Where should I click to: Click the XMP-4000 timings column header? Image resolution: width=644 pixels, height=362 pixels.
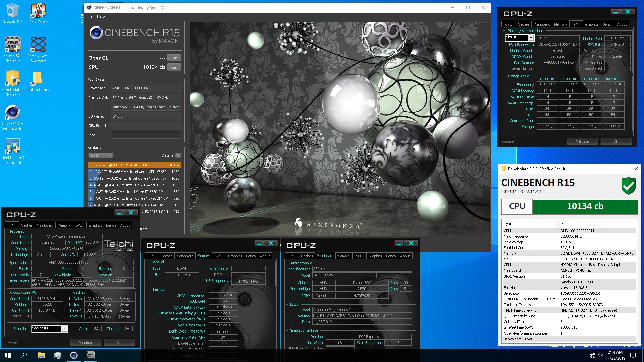coord(613,79)
